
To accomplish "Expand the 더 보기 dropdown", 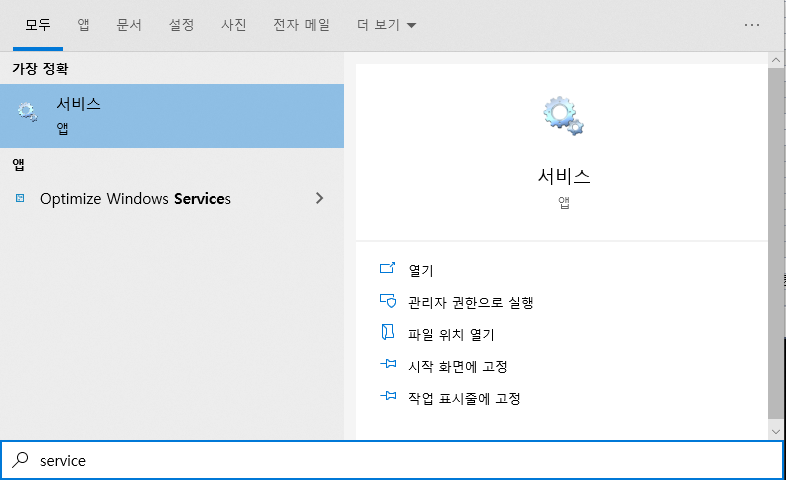I will [x=386, y=25].
